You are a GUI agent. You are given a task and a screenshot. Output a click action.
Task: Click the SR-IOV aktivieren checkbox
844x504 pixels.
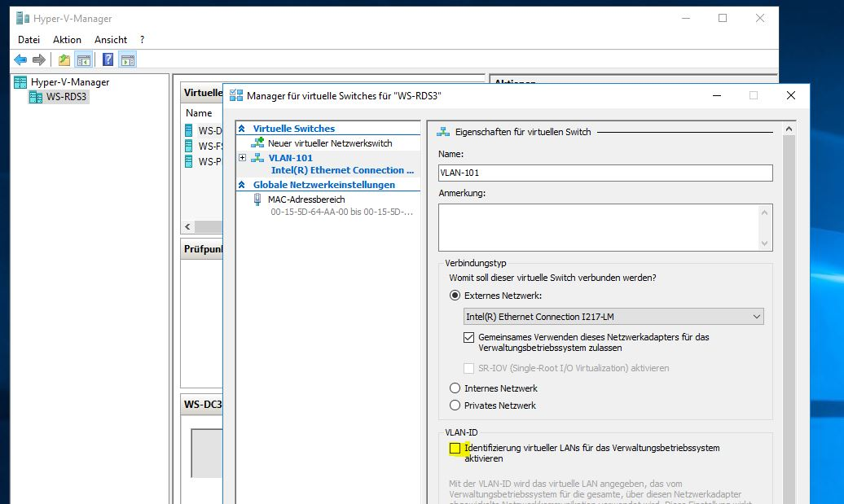click(468, 369)
